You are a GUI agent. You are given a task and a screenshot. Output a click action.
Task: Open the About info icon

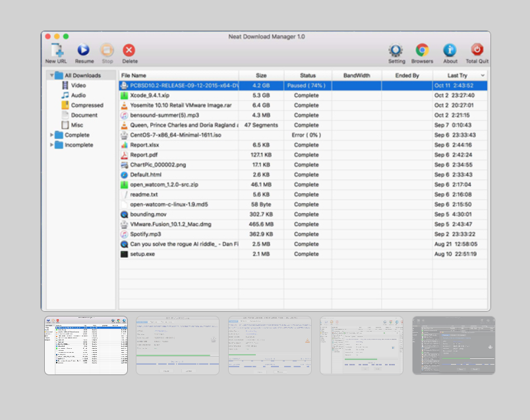[x=450, y=50]
